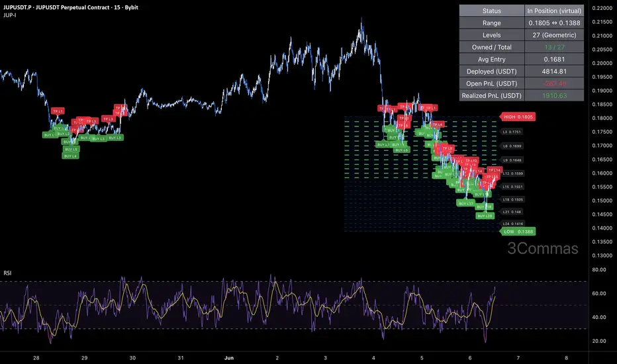Image resolution: width=617 pixels, height=364 pixels.
Task: Select the L18 0.1505 level tag
Action: click(512, 199)
